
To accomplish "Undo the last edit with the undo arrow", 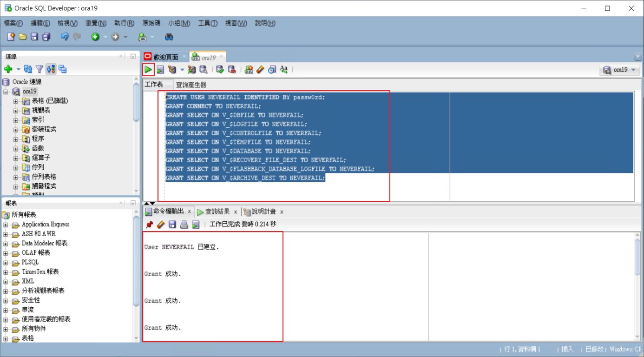I will point(65,37).
